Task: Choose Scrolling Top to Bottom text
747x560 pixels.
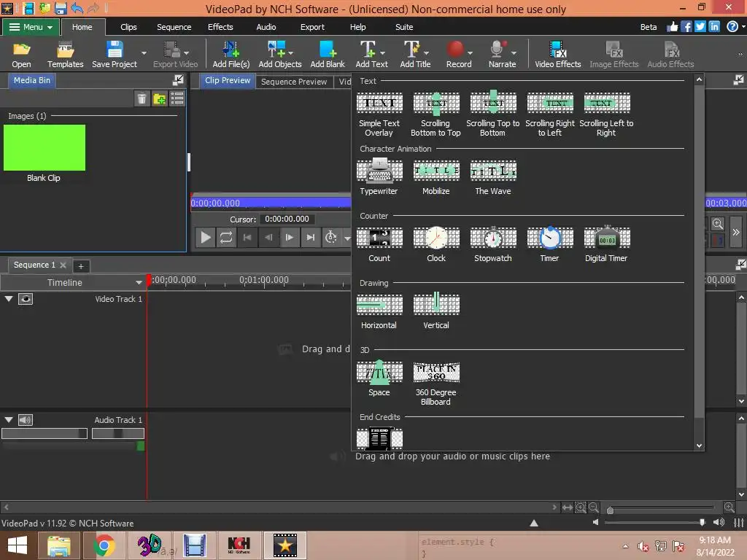Action: 492,114
